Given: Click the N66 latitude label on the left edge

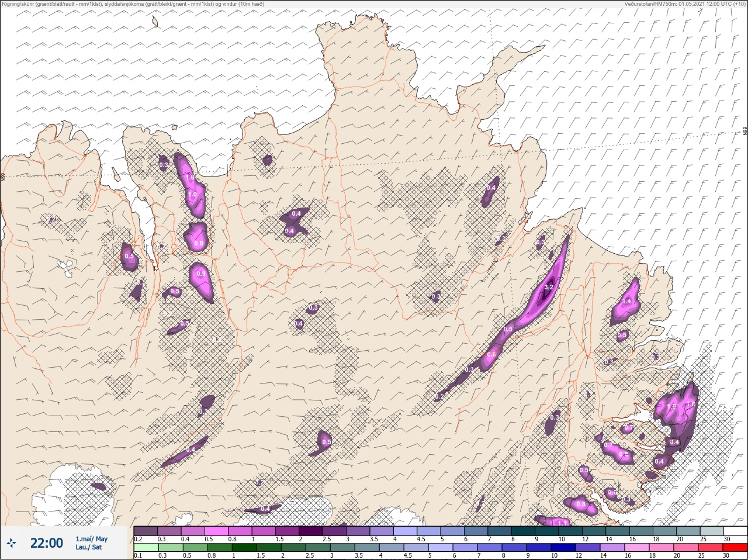Looking at the screenshot, I should click(x=3, y=176).
